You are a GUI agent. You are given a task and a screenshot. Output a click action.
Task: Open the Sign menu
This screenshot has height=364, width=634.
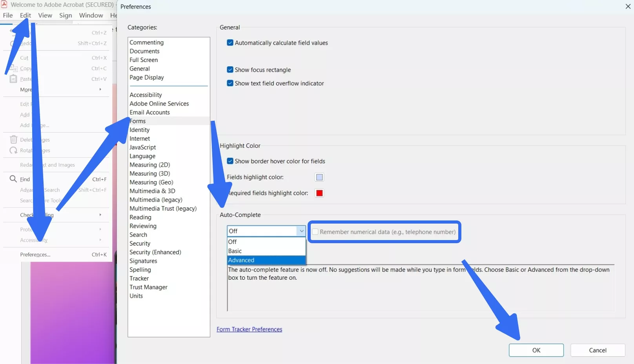point(66,15)
